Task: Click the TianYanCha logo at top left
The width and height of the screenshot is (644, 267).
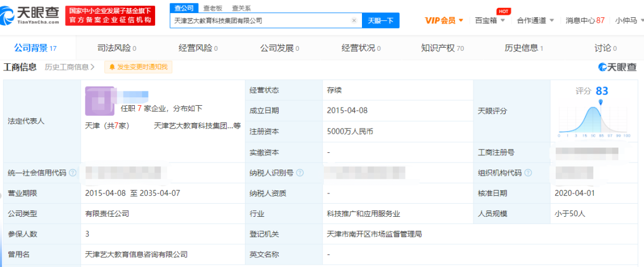Action: click(x=30, y=16)
